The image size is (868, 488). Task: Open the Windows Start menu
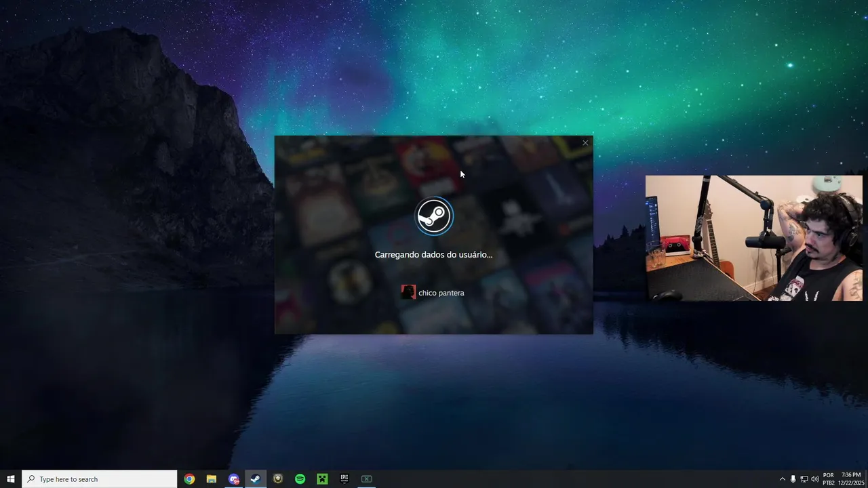tap(11, 479)
